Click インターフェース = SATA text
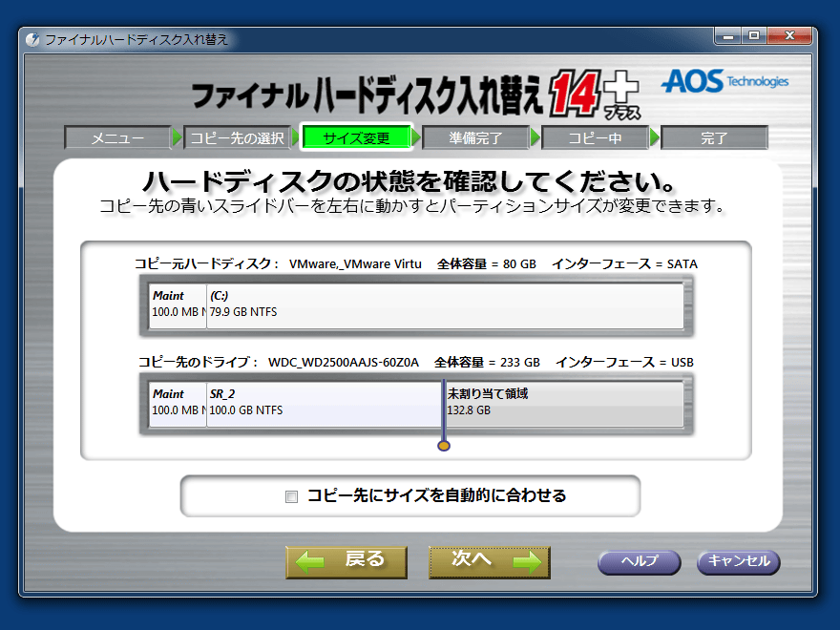The height and width of the screenshot is (630, 840). 624,264
